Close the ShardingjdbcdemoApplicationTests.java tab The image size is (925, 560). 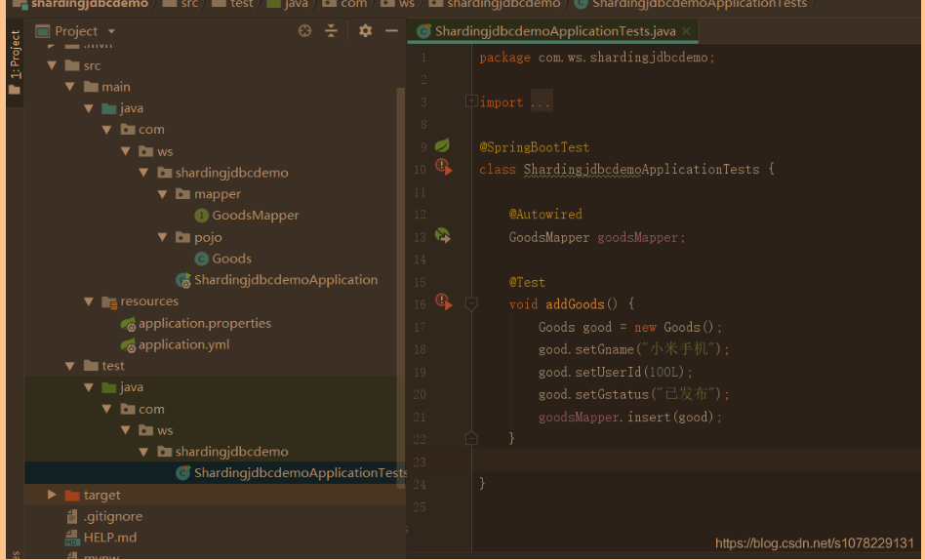click(x=686, y=31)
